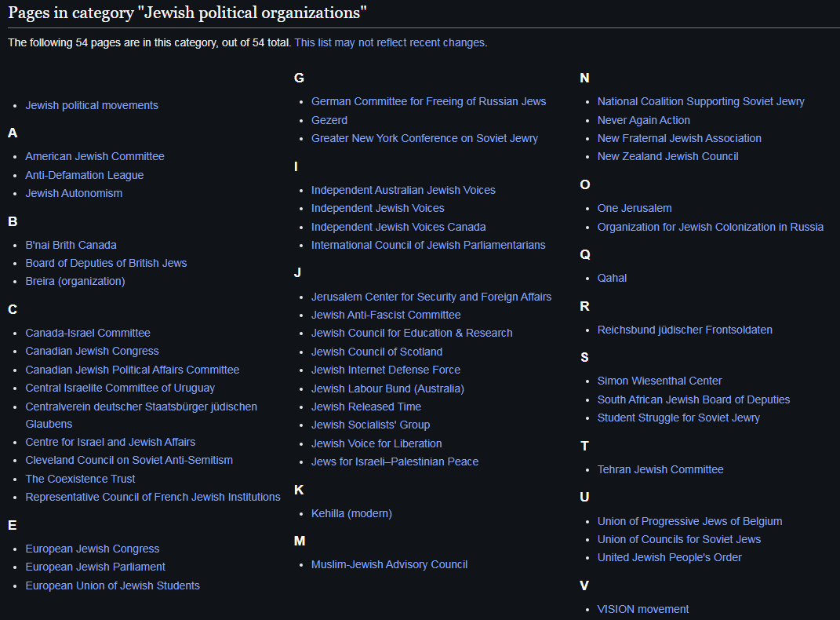This screenshot has width=840, height=620.
Task: Click the Gezerd link
Action: tap(329, 120)
